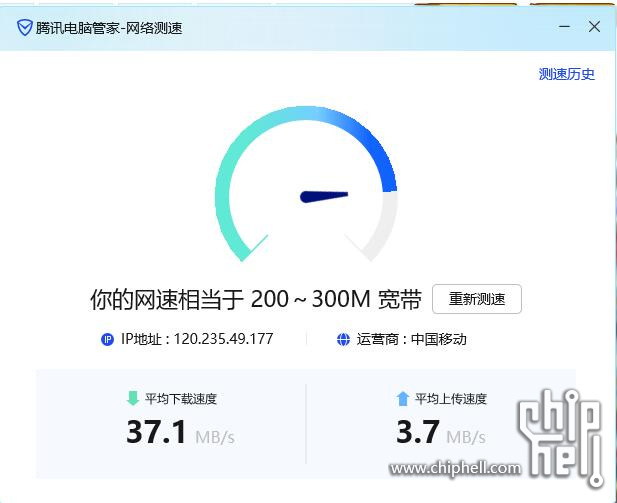Click the 平均下载速度 label
617x503 pixels.
click(x=181, y=399)
